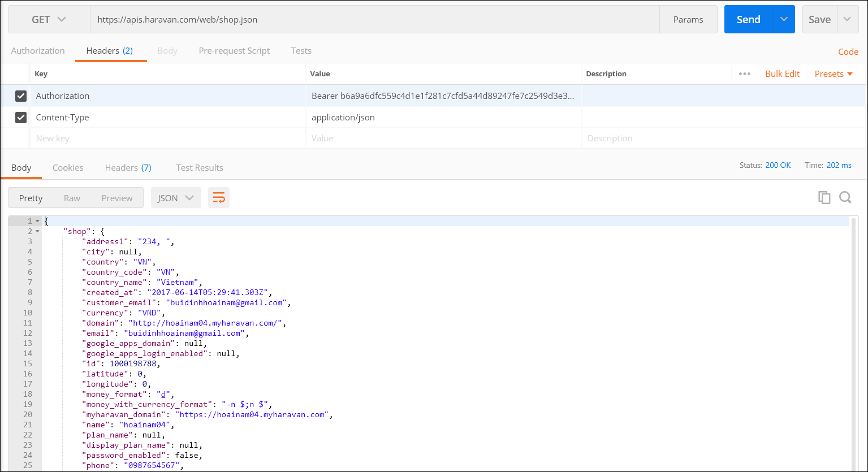
Task: Select the Raw view mode
Action: (x=72, y=198)
